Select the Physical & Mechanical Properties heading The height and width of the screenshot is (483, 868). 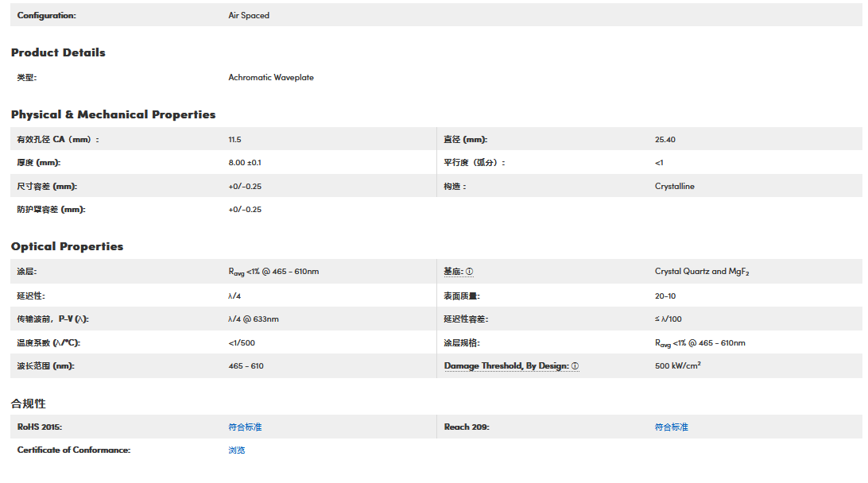(113, 114)
